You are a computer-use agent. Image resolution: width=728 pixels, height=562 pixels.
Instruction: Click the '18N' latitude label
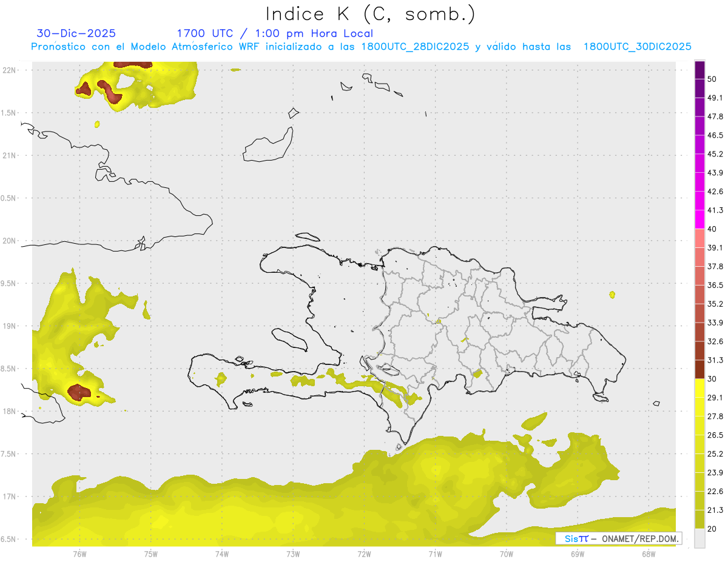coord(9,411)
